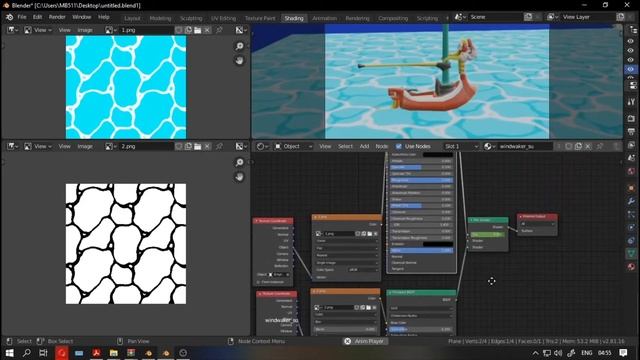Open Image menu in 2.png image editor

tap(85, 146)
